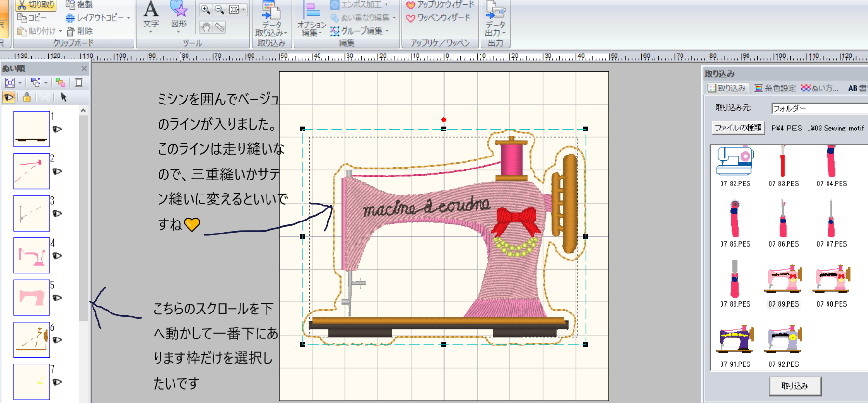Open the レイアウトコピー dropdown arrow

tap(129, 18)
